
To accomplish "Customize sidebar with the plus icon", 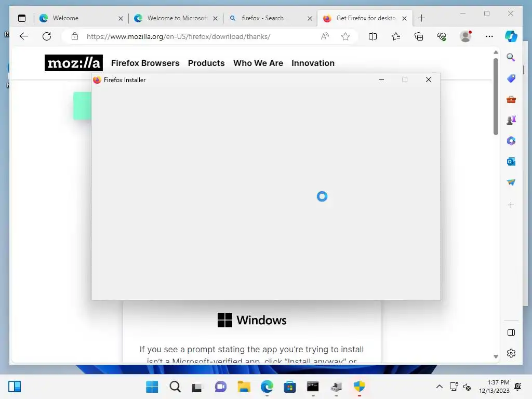I will 511,205.
